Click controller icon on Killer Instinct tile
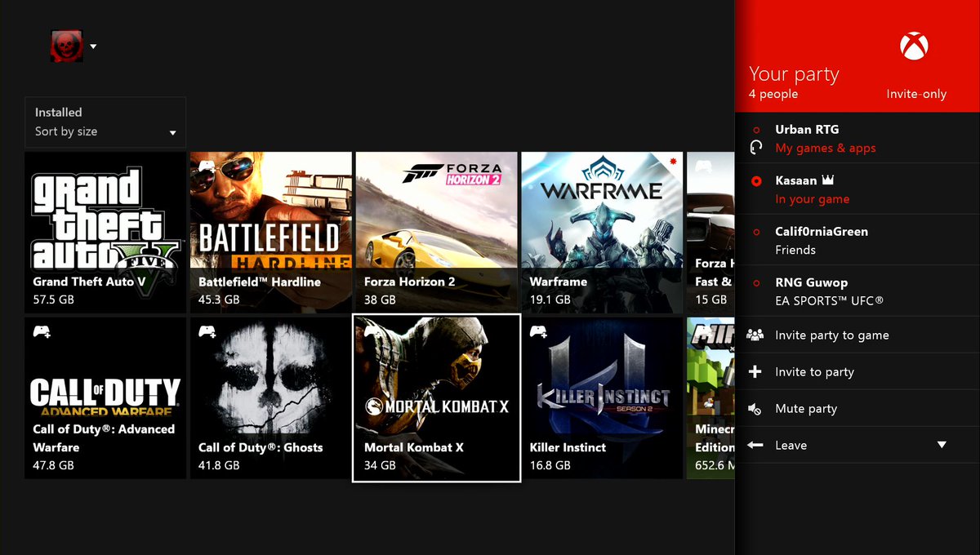This screenshot has width=980, height=555. coord(539,332)
